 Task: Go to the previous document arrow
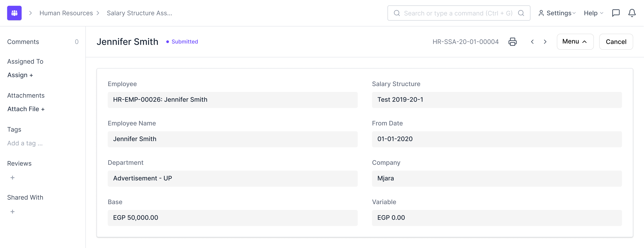532,42
